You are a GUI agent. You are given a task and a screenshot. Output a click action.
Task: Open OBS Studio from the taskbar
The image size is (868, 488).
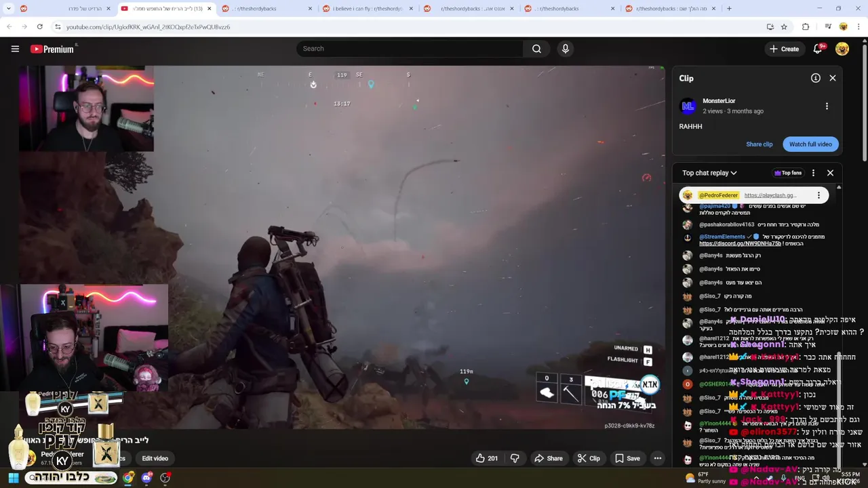point(165,478)
